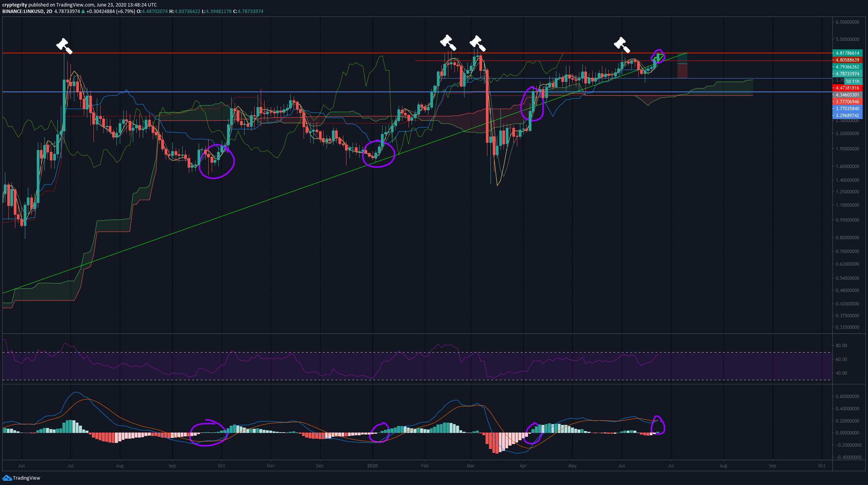The image size is (868, 485).
Task: Click the 3.77706946 price label
Action: pyautogui.click(x=847, y=102)
